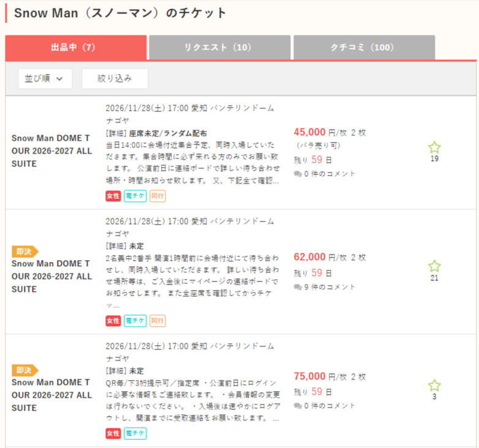Click the page heading Snow Man のチケット

tap(120, 13)
